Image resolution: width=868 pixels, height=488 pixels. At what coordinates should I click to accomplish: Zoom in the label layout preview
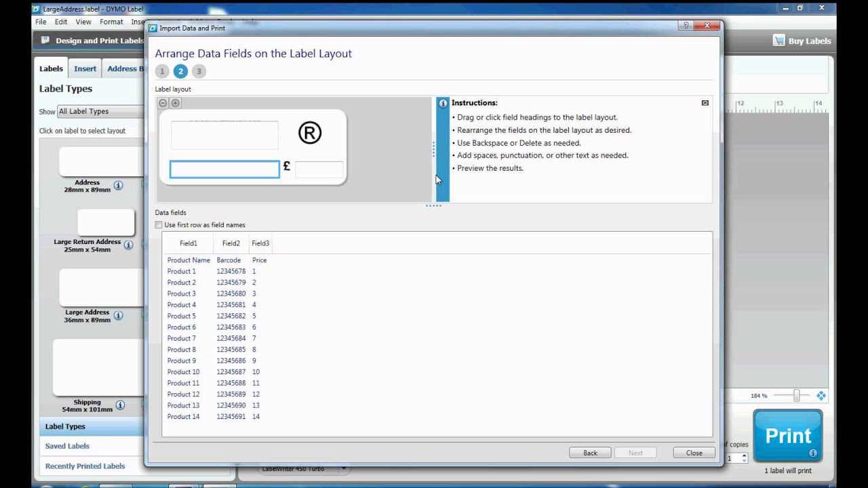pos(175,103)
